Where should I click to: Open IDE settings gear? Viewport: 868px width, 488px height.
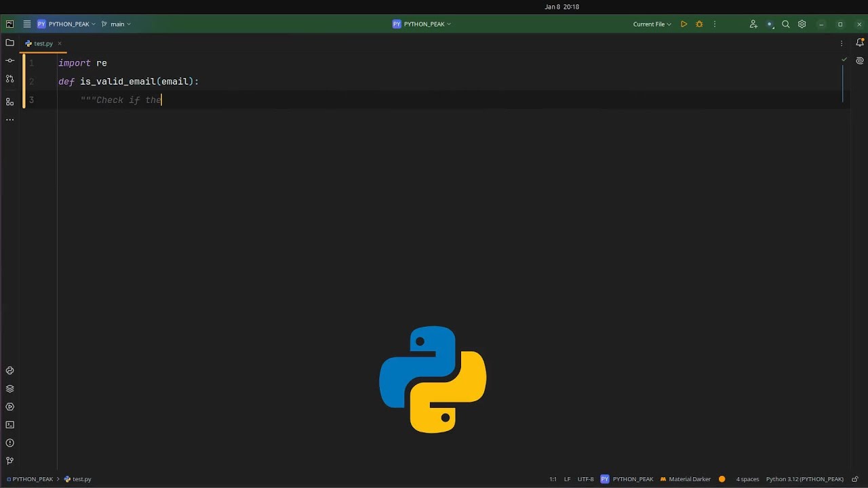click(802, 24)
